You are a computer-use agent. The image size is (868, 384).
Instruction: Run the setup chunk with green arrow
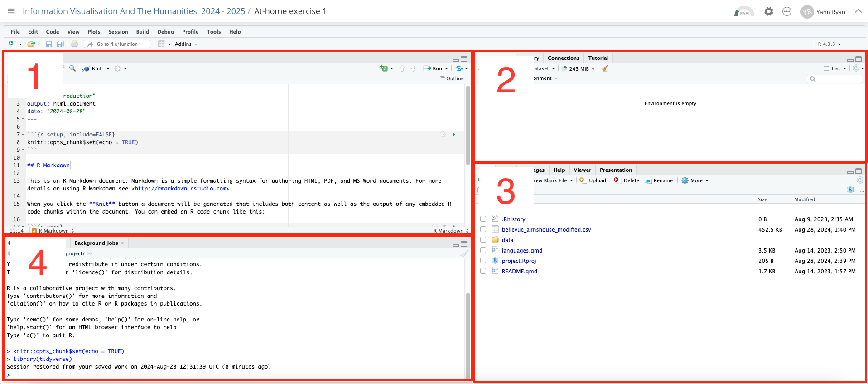pos(454,135)
